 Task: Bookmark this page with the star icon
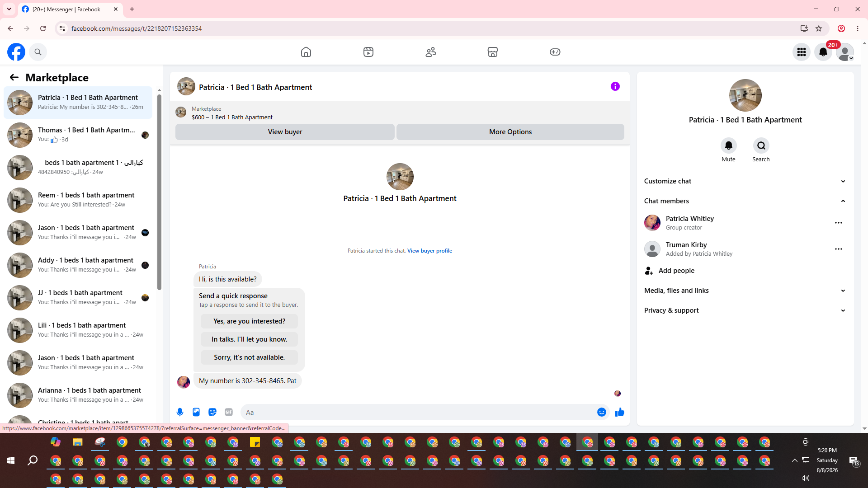tap(819, 28)
